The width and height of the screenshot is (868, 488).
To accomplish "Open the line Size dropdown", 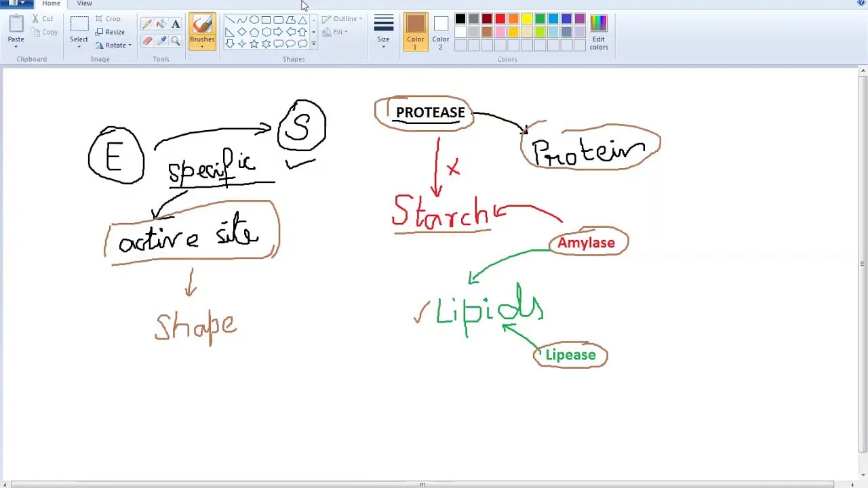I will (x=384, y=30).
